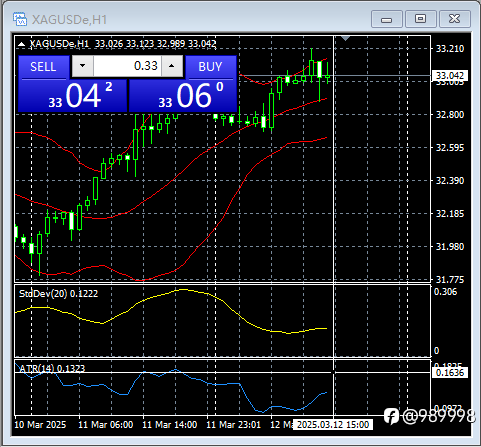Click the 2025.03.12 15:00 crosshair time label
The height and width of the screenshot is (447, 481).
[333, 425]
